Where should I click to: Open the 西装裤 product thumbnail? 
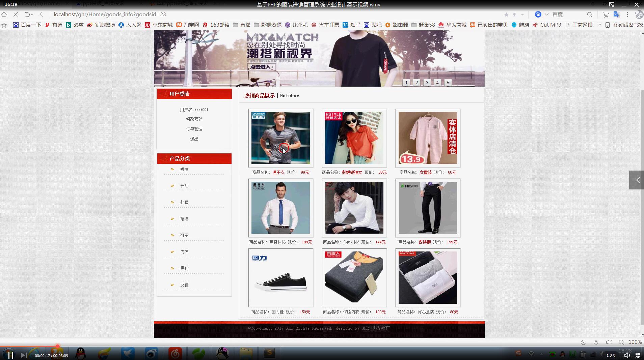click(x=428, y=208)
